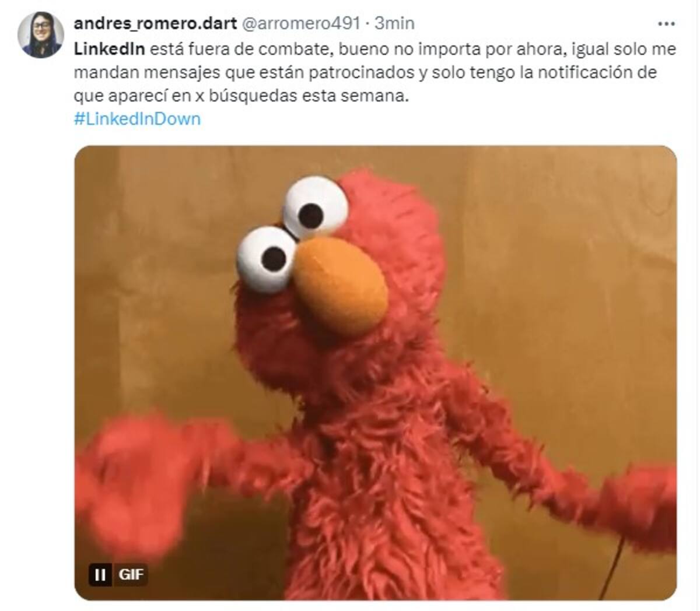Click the 3min timestamp

395,23
